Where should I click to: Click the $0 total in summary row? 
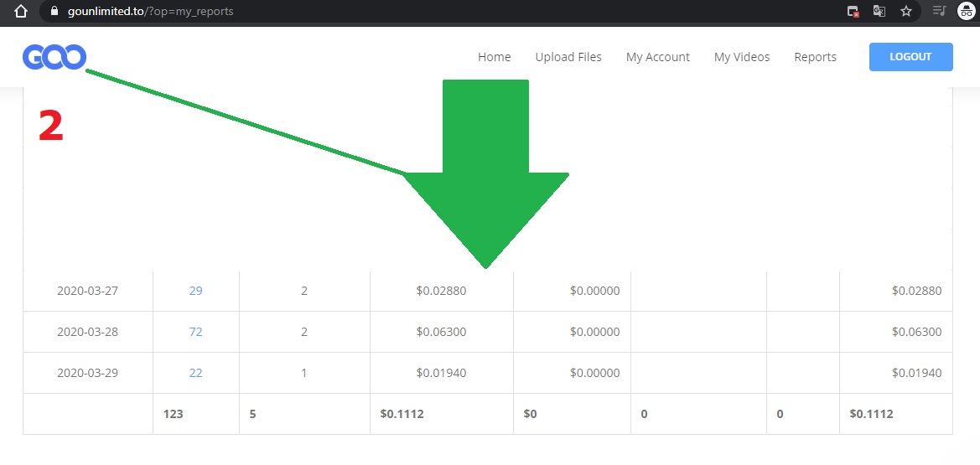(530, 414)
